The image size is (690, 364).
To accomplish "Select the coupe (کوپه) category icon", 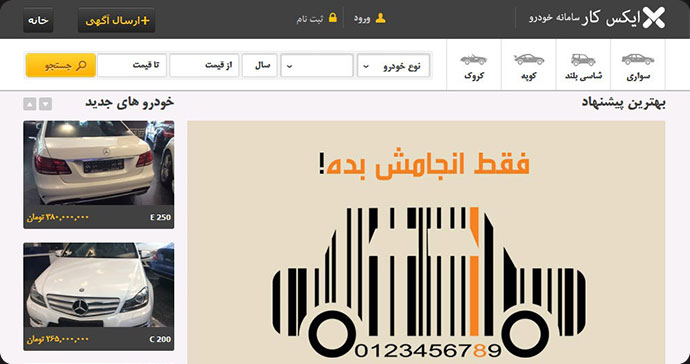I will pos(529,59).
